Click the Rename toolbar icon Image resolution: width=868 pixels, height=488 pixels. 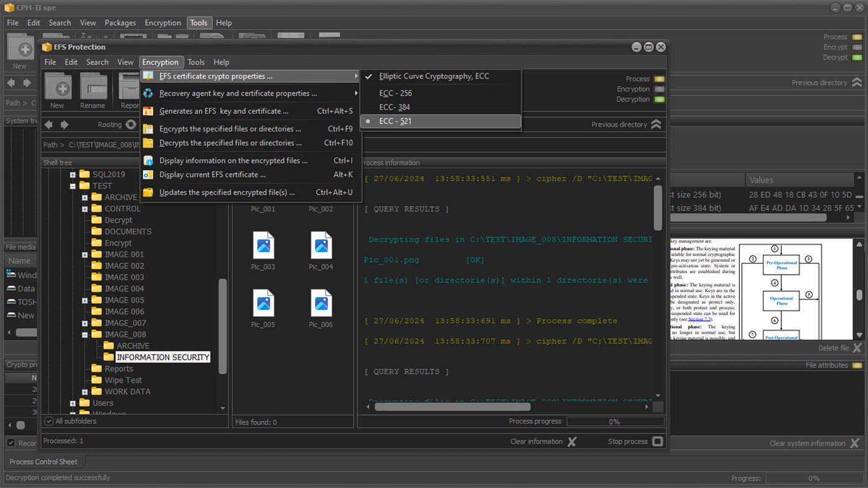92,87
